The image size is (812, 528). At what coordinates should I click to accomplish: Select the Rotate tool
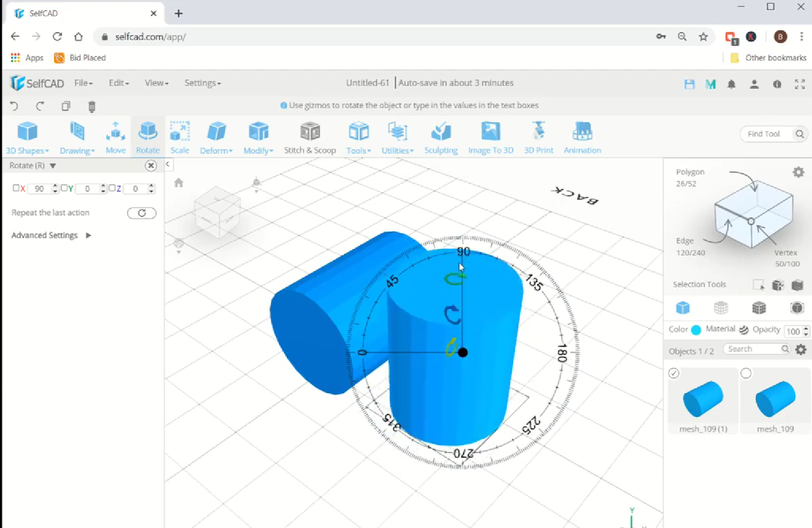pyautogui.click(x=148, y=138)
